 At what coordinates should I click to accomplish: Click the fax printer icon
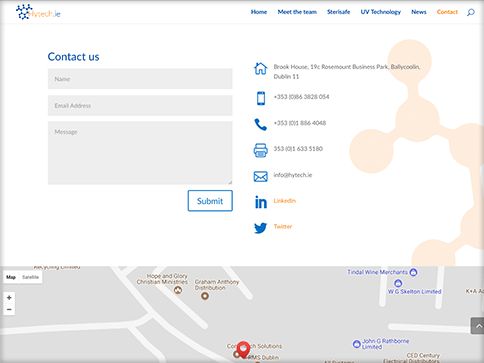(260, 150)
